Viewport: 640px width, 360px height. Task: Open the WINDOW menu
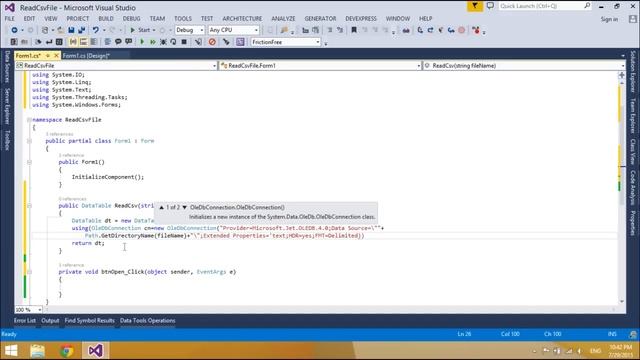point(398,19)
